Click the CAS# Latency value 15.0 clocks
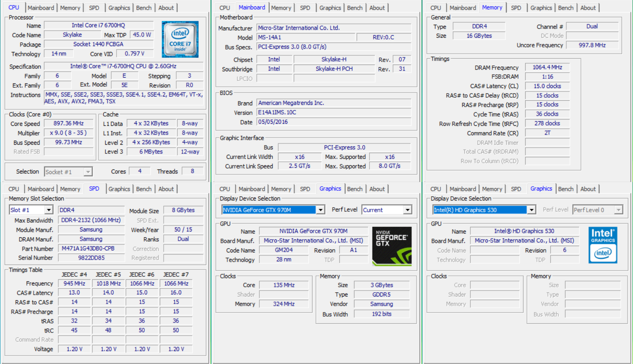The height and width of the screenshot is (364, 633). pos(547,86)
